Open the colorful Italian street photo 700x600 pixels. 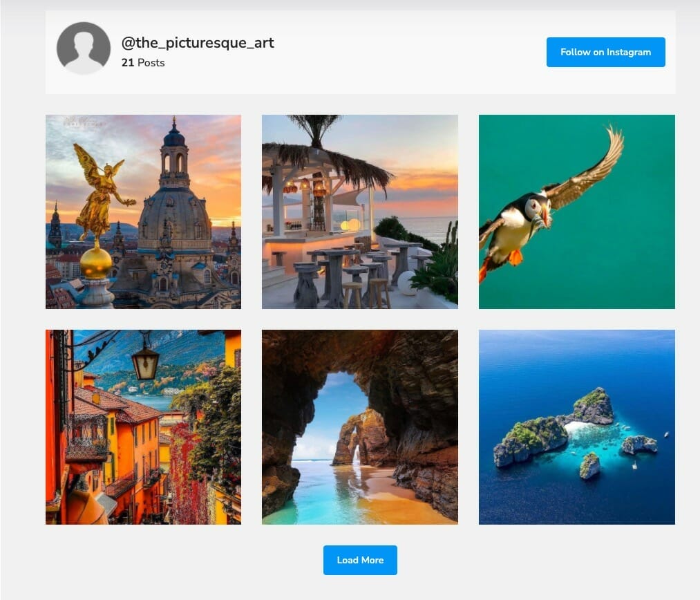pyautogui.click(x=142, y=426)
